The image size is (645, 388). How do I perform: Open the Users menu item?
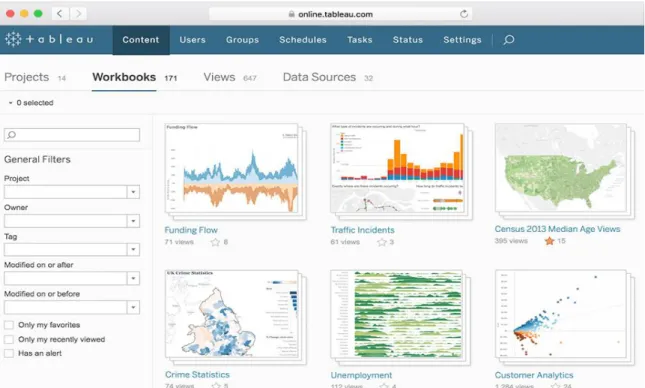coord(193,40)
